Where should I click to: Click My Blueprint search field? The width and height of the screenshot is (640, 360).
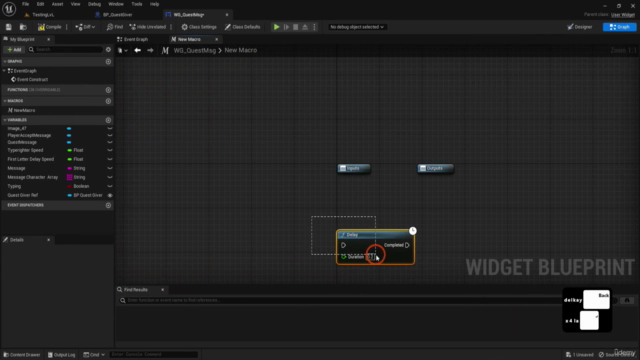(65, 49)
